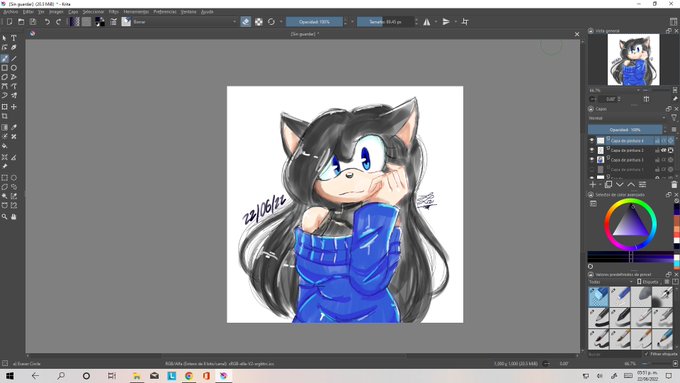The height and width of the screenshot is (383, 680).
Task: Select the Fill bucket tool
Action: click(x=4, y=146)
